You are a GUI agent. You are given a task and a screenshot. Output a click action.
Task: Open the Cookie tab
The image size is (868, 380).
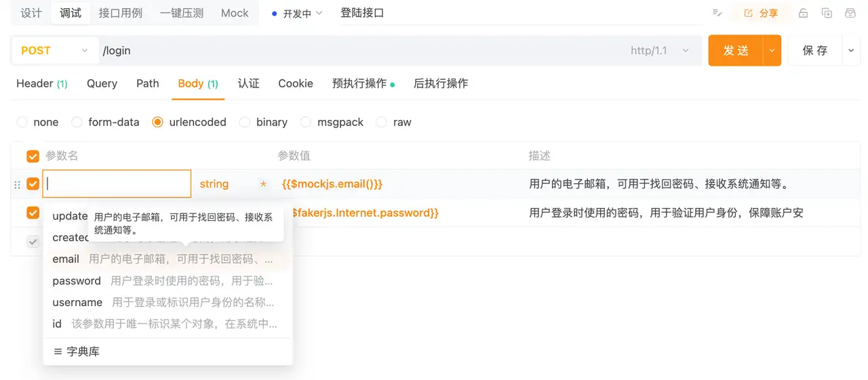(x=296, y=83)
